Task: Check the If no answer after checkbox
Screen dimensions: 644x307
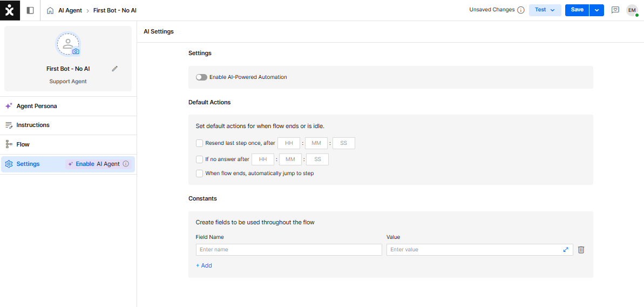Action: tap(200, 159)
